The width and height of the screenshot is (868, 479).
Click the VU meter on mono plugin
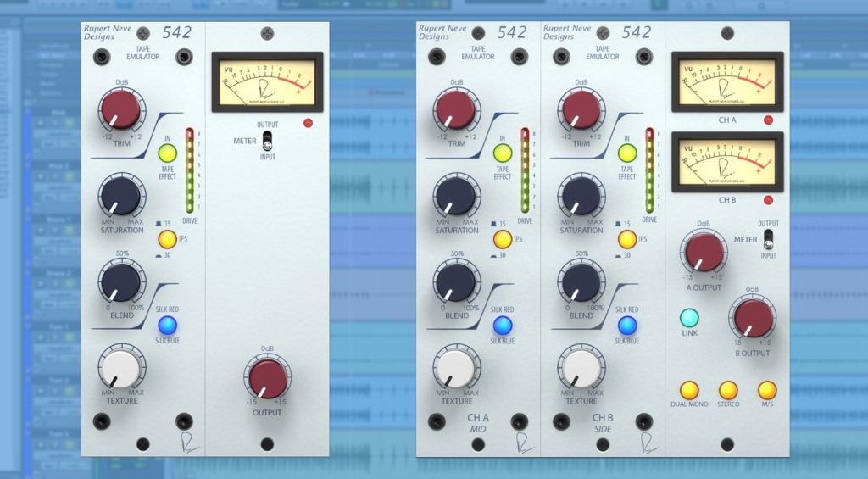pyautogui.click(x=267, y=82)
